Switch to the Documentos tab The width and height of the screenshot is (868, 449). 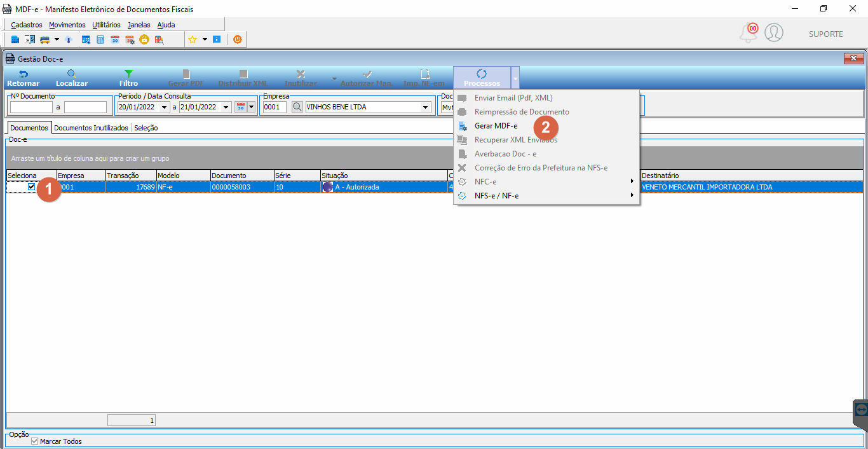pos(29,128)
